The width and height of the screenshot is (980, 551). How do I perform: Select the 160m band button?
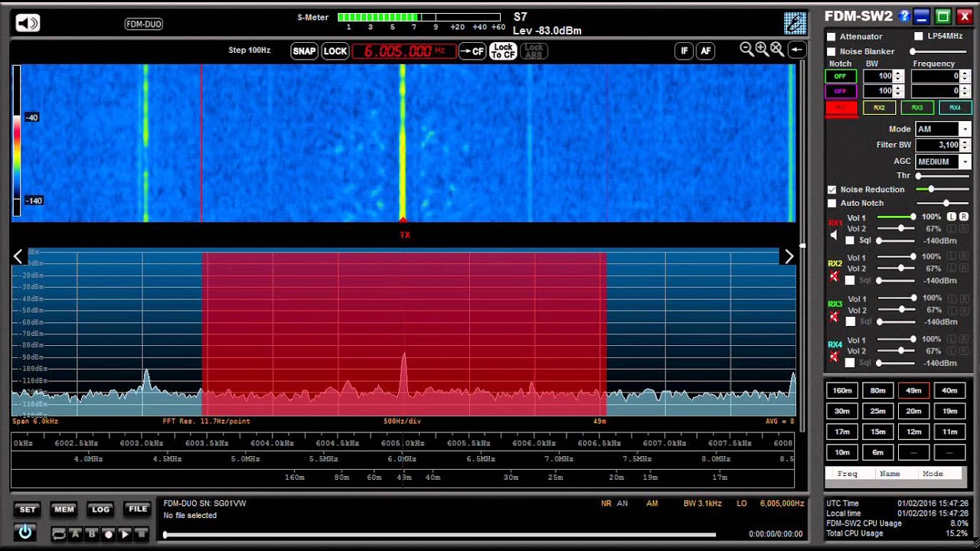click(842, 390)
